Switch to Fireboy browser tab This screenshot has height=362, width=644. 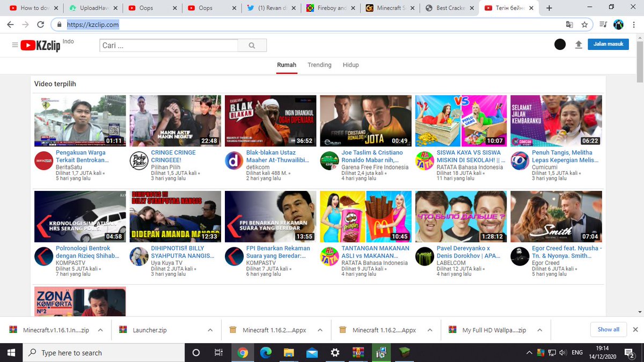[x=330, y=8]
